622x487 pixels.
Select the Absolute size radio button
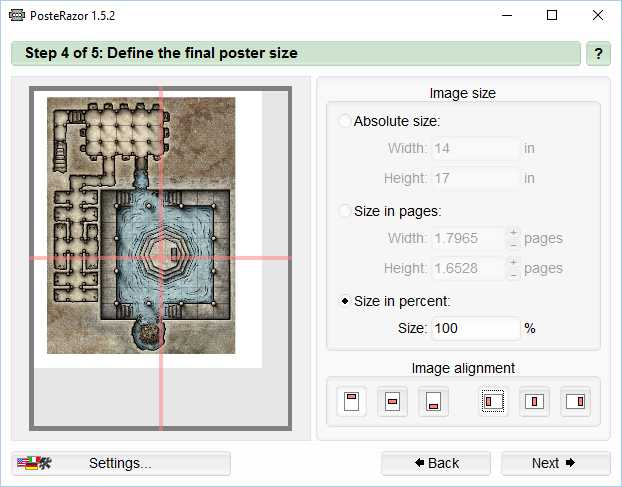pyautogui.click(x=345, y=121)
